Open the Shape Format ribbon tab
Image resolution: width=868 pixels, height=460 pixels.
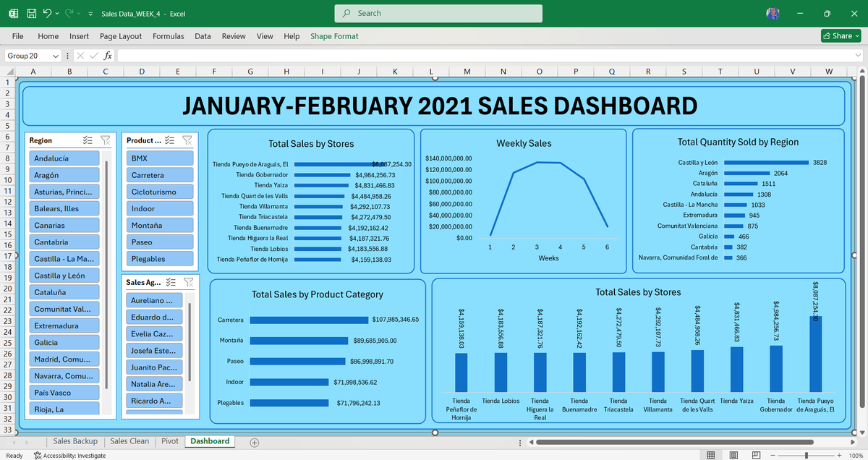coord(334,36)
